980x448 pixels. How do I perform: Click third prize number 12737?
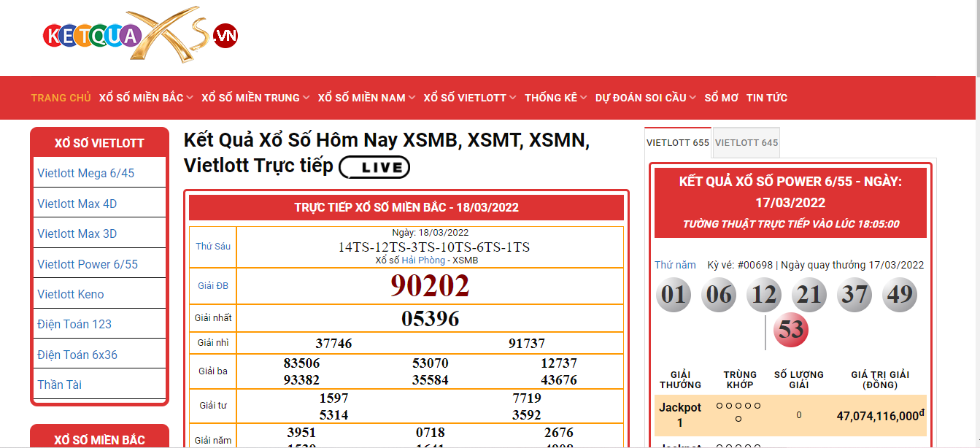(559, 363)
